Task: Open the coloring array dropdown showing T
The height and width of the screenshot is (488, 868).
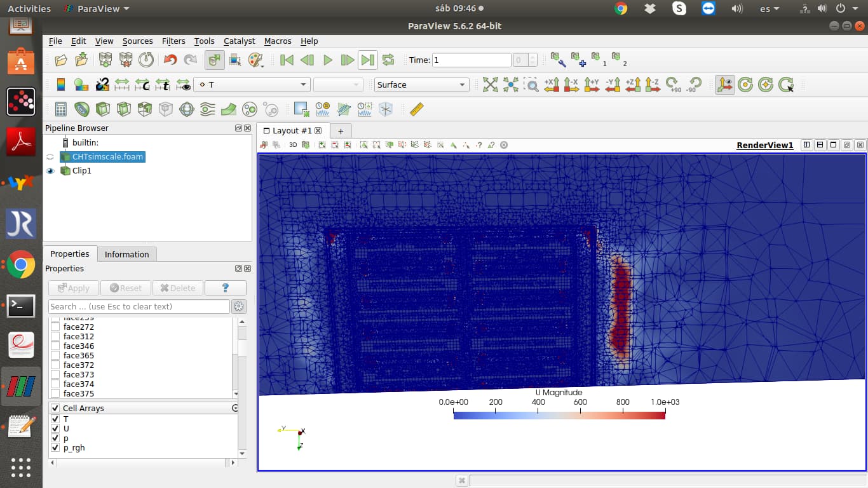Action: [x=252, y=85]
